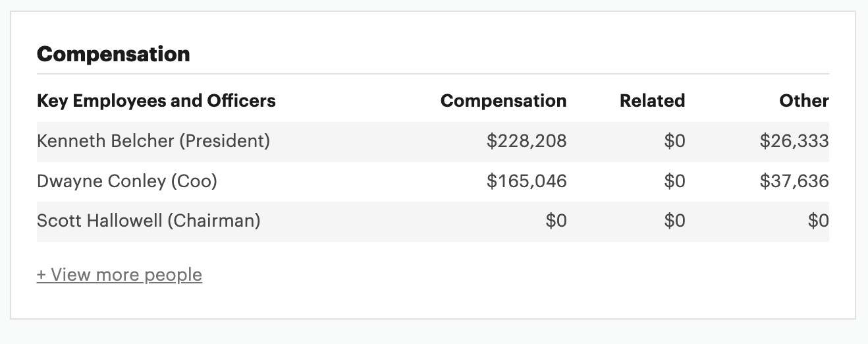Click the Other column header
The height and width of the screenshot is (344, 868).
click(804, 101)
